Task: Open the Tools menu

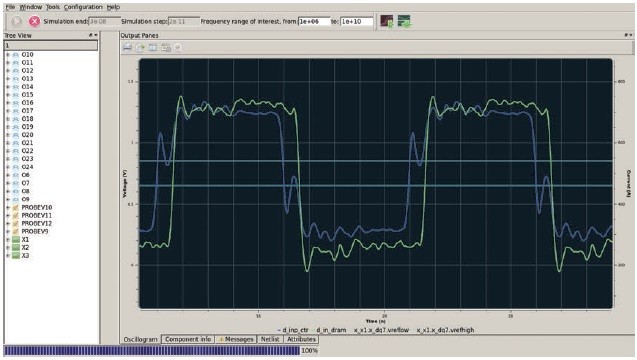Action: pos(53,7)
